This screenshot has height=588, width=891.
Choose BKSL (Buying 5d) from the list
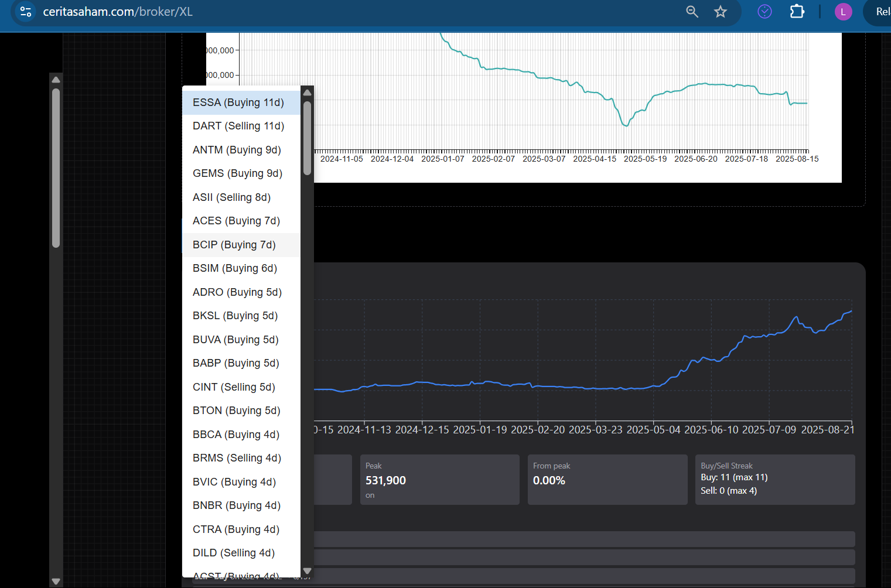[x=241, y=316]
